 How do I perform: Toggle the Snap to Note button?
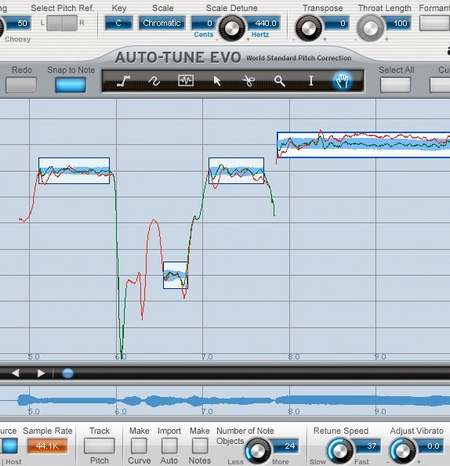tap(70, 85)
